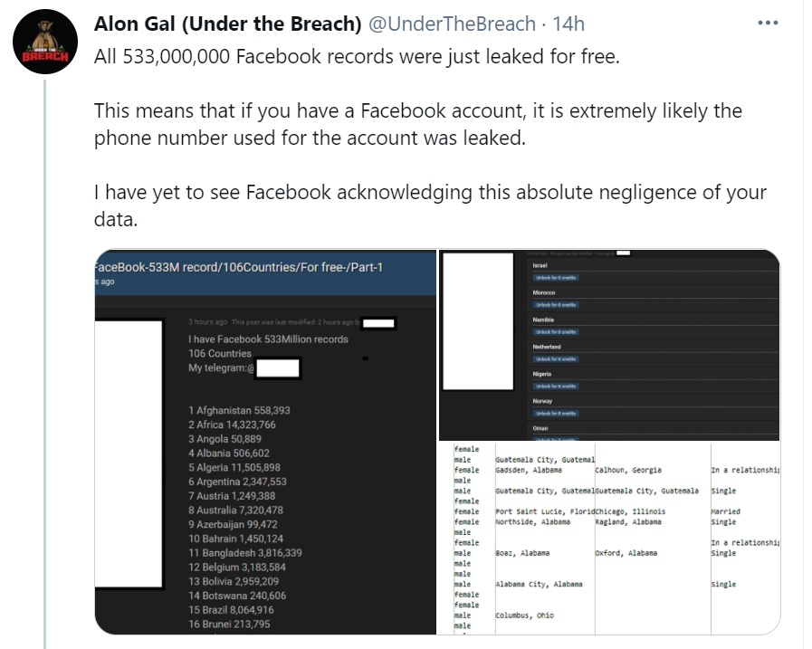Open Alon Gal (Under the Breach) profile name
This screenshot has height=649, width=812.
click(227, 24)
